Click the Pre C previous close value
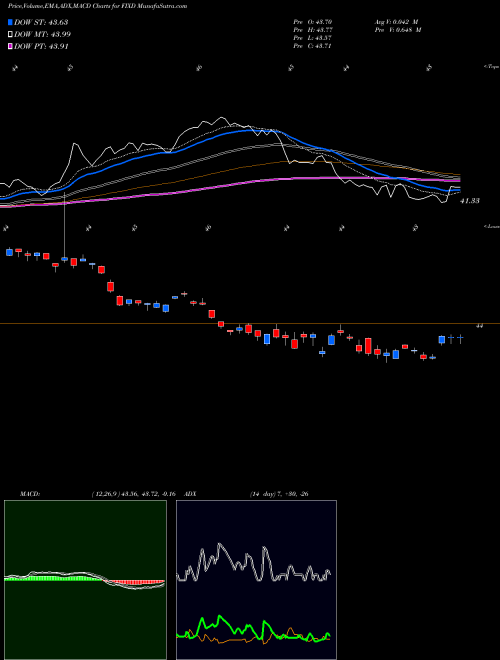Image resolution: width=500 pixels, height=660 pixels. (x=312, y=46)
